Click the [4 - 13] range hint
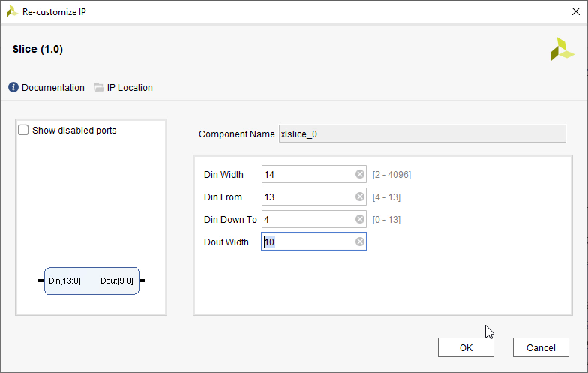Image resolution: width=588 pixels, height=373 pixels. (386, 197)
